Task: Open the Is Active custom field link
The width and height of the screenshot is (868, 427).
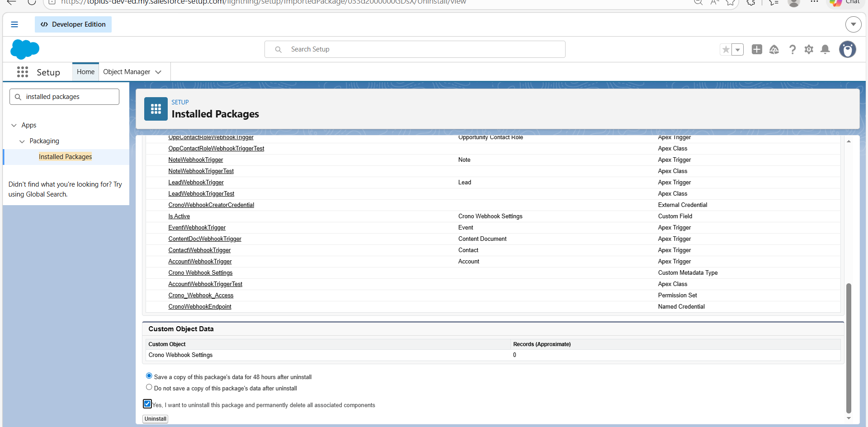Action: [179, 216]
